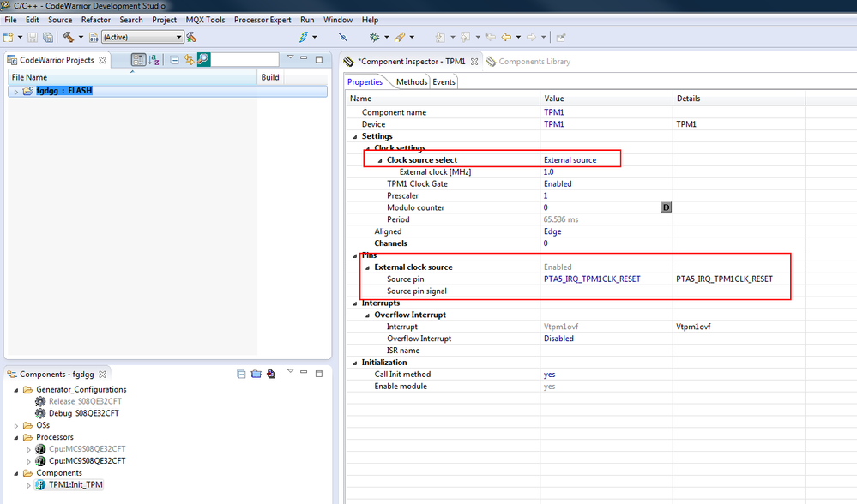Click the D details button on Modulo counter
The width and height of the screenshot is (857, 504).
(x=667, y=207)
